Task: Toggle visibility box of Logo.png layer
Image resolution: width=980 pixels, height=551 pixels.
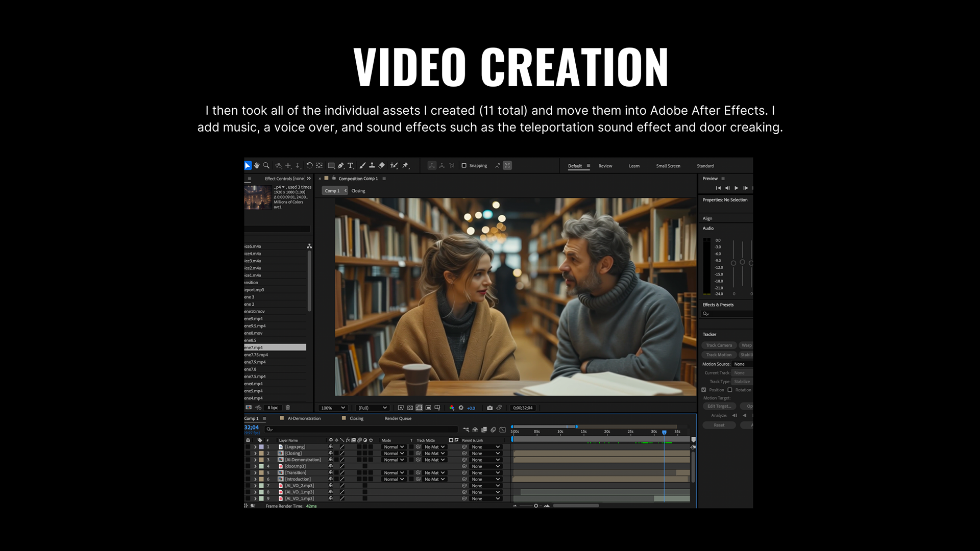Action: pos(248,447)
